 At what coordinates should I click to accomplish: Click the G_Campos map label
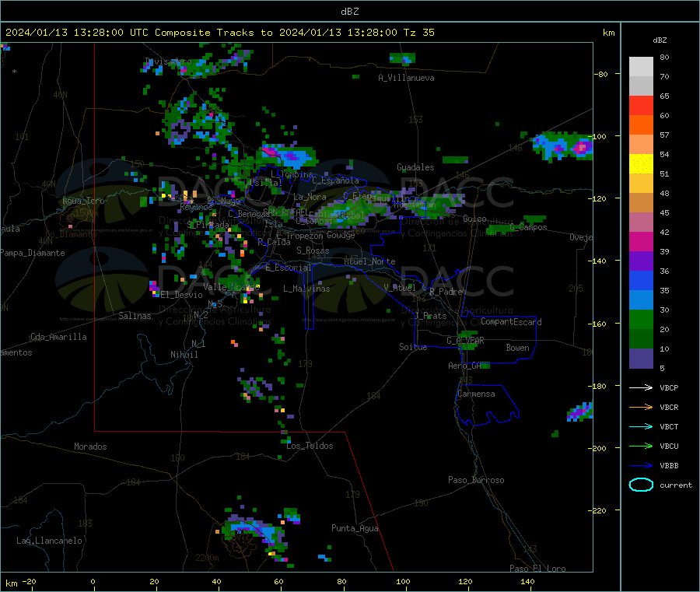click(528, 227)
